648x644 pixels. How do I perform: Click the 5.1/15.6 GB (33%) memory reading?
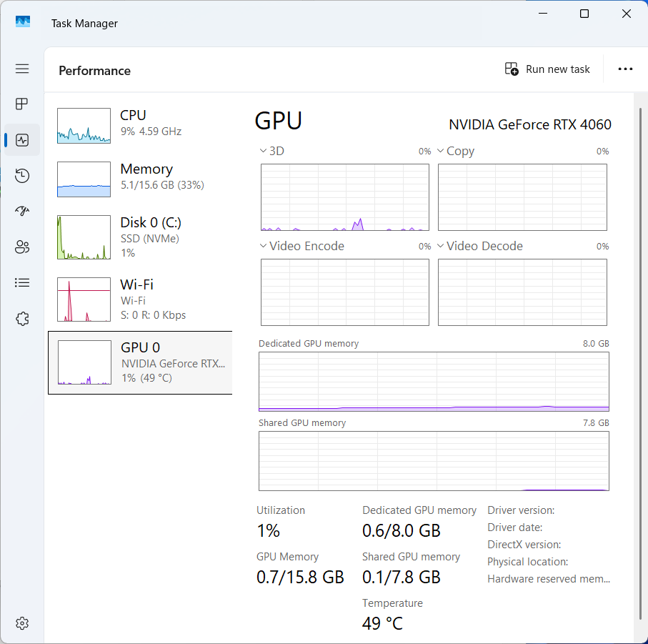[162, 185]
